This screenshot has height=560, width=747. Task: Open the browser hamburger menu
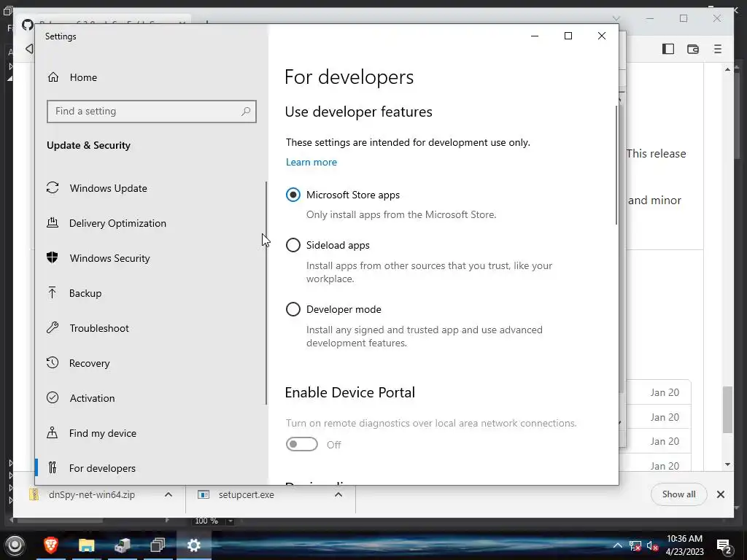pos(718,49)
